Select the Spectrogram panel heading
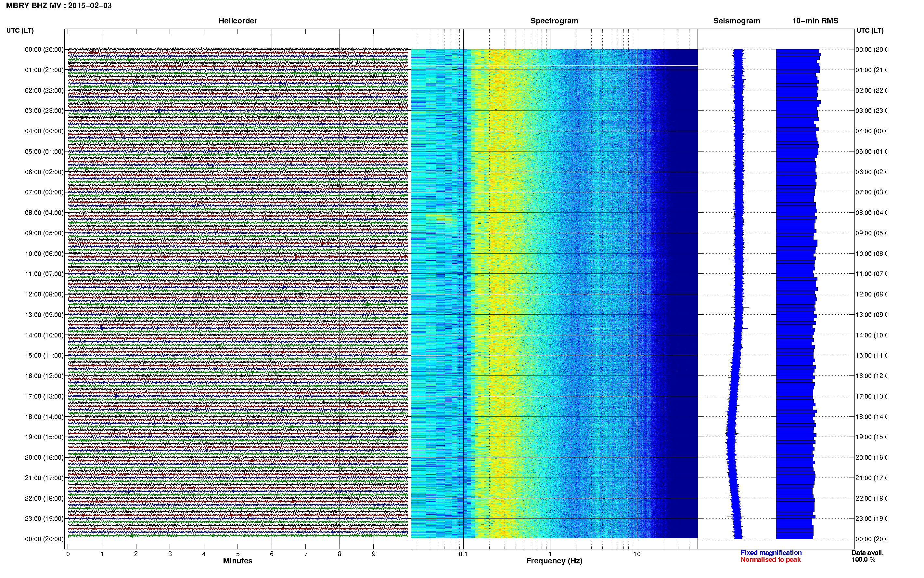Screen dimensions: 924x578 [554, 21]
